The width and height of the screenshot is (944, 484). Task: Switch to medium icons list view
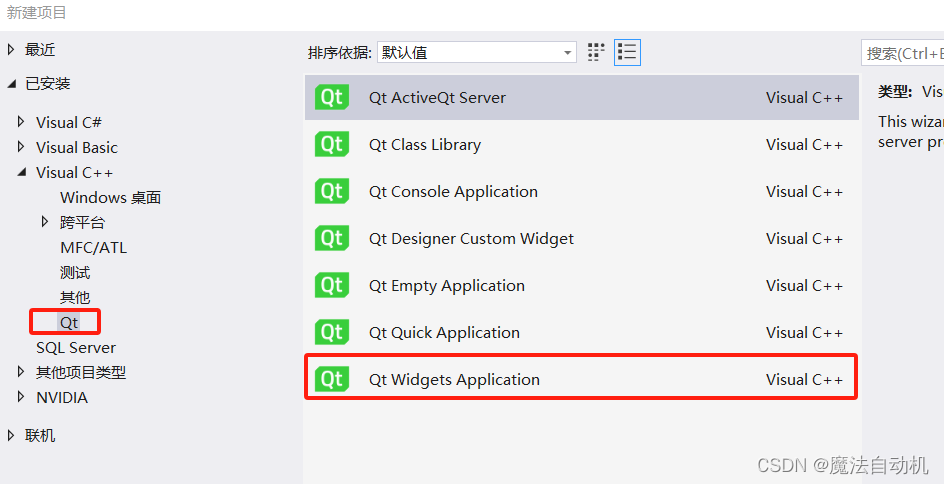pyautogui.click(x=627, y=52)
